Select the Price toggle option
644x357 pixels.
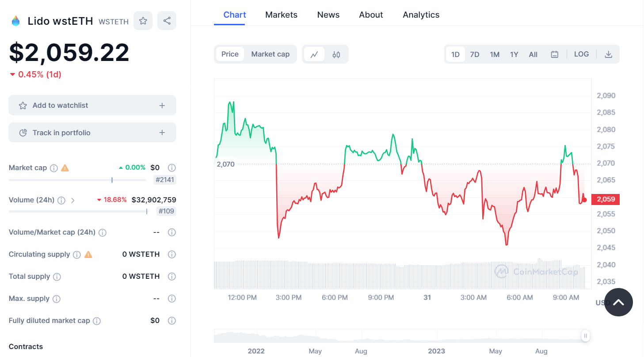[230, 54]
